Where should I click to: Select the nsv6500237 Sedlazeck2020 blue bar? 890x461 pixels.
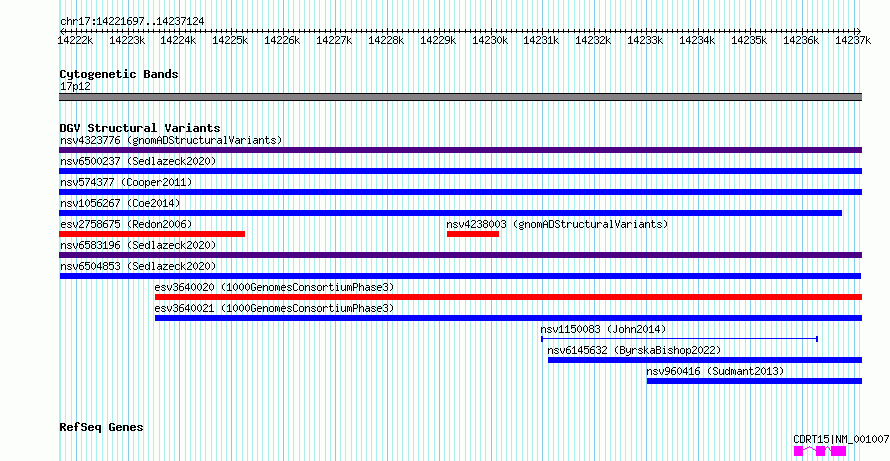click(460, 171)
